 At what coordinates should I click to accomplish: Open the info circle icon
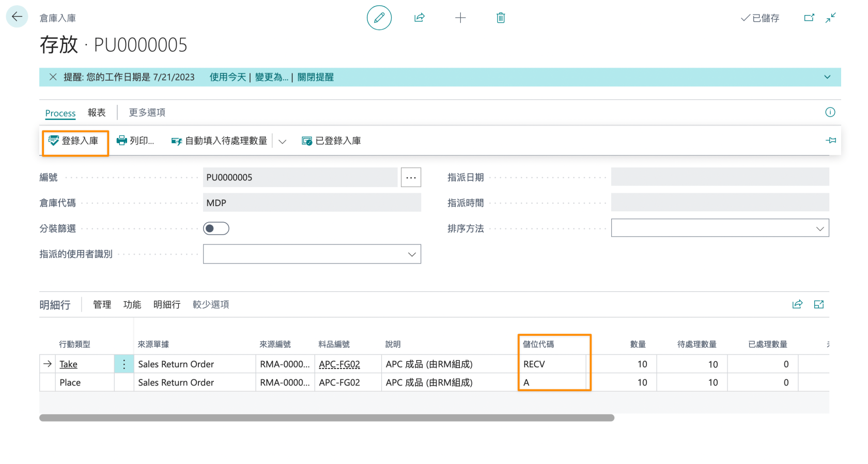point(830,112)
